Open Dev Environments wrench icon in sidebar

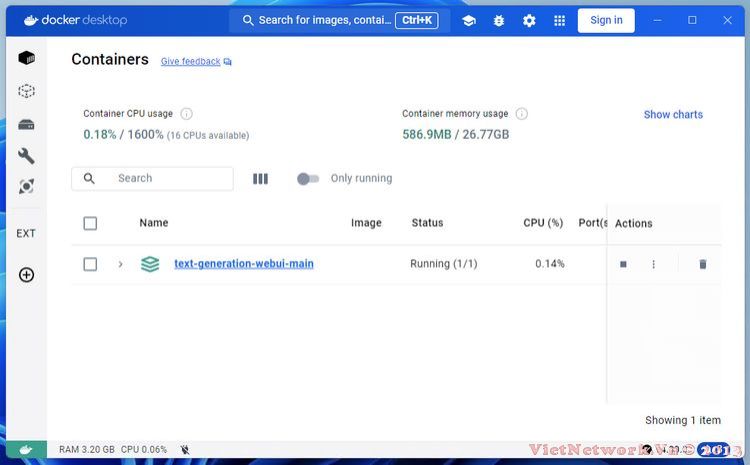(x=27, y=155)
